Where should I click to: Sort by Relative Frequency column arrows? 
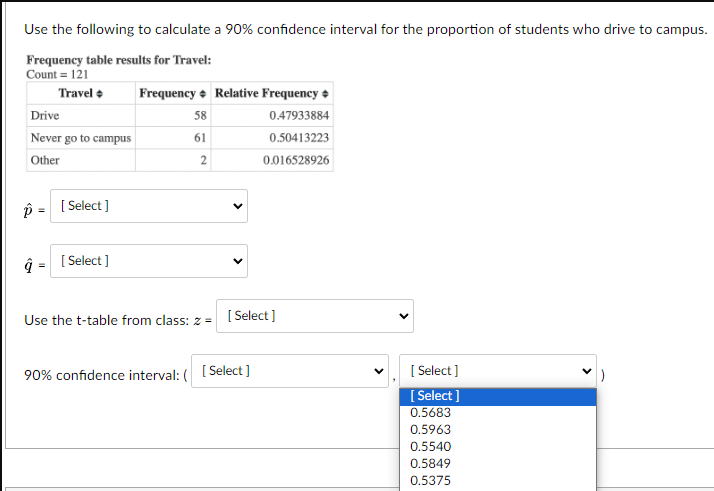(326, 94)
